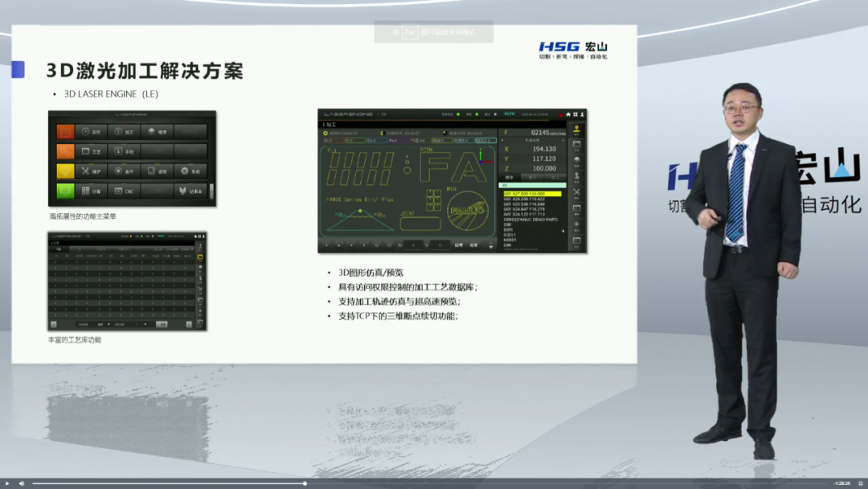Click the bullet 支持加工轨迹仿真与超高速预览
The image size is (868, 489).
pyautogui.click(x=399, y=302)
